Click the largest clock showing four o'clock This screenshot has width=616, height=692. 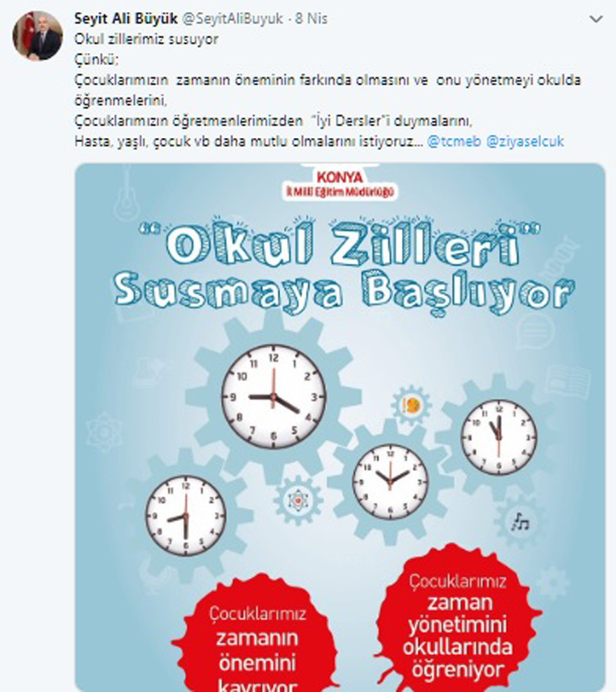tap(274, 396)
